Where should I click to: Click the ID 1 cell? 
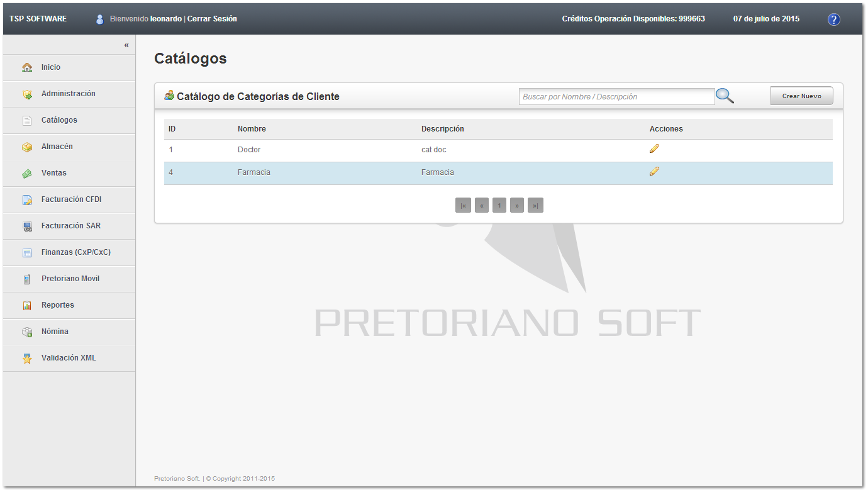click(x=170, y=150)
